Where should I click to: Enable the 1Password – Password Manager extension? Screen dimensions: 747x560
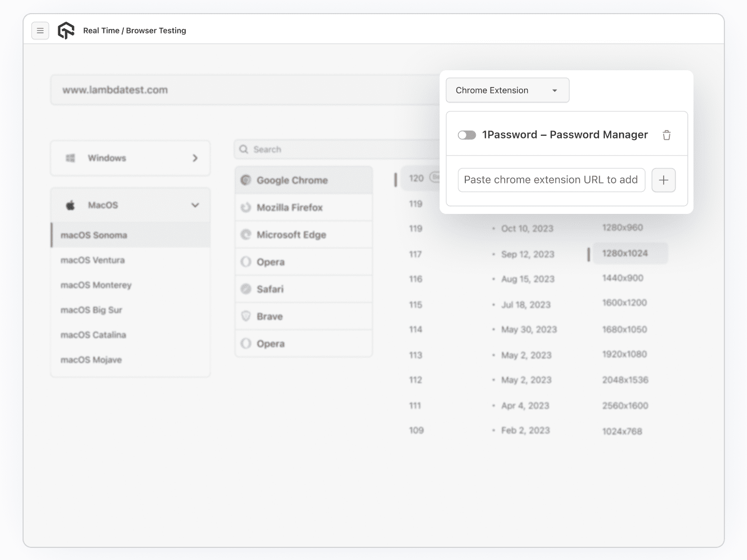click(466, 135)
